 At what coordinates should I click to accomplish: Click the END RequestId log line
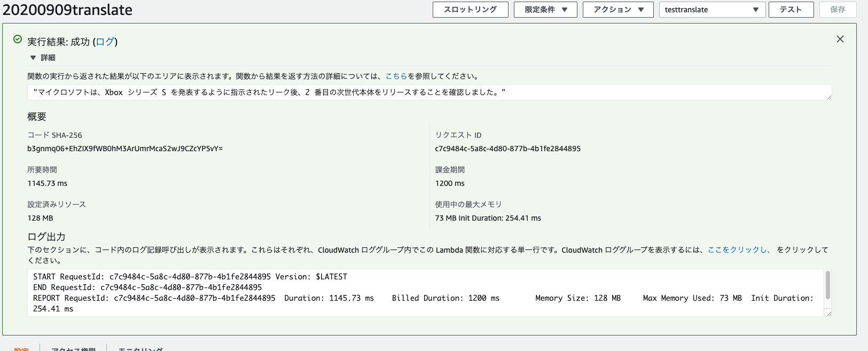pyautogui.click(x=147, y=287)
